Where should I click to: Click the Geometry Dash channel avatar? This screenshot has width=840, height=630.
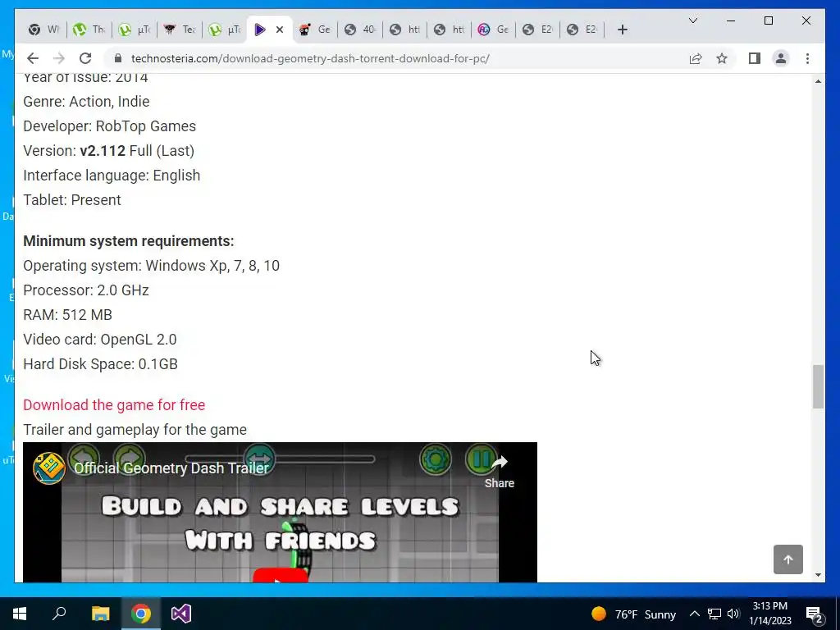[x=48, y=468]
